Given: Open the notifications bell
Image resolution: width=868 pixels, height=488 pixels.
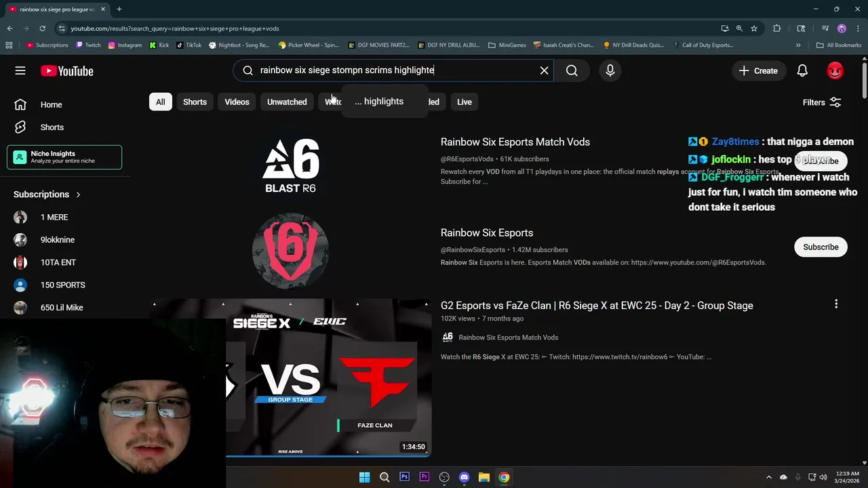Looking at the screenshot, I should [802, 70].
